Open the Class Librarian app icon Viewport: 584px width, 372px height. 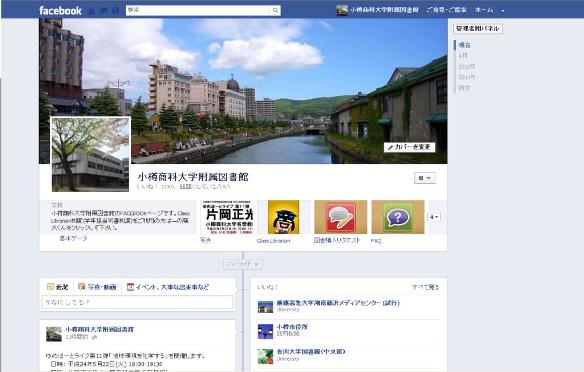(x=283, y=217)
